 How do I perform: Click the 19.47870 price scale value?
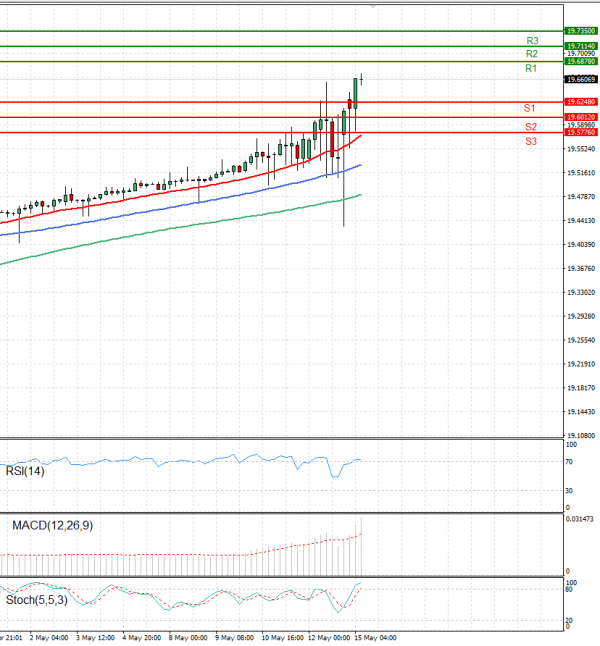pyautogui.click(x=581, y=197)
